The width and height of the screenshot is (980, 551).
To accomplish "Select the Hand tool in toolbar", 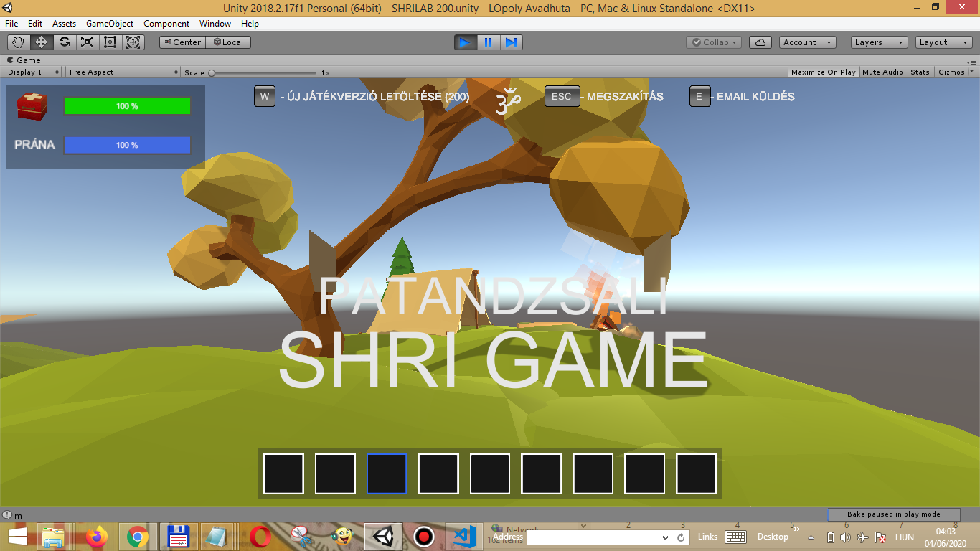I will [x=19, y=42].
